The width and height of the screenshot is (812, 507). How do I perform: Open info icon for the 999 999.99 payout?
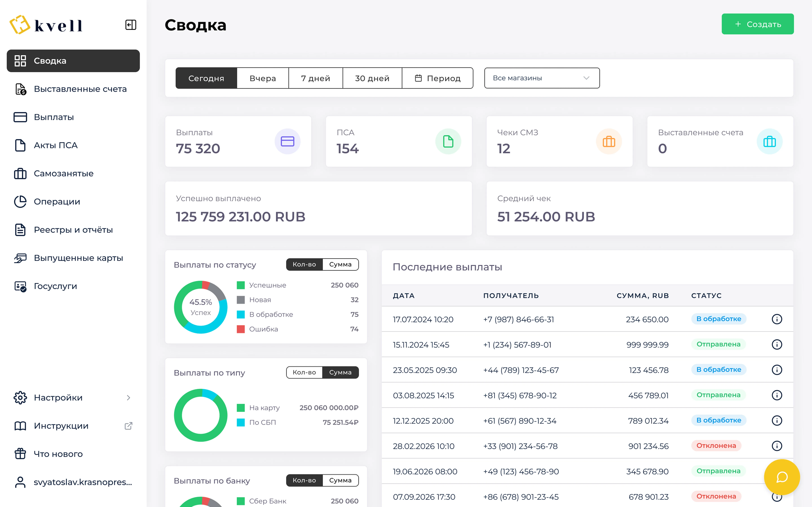point(777,344)
